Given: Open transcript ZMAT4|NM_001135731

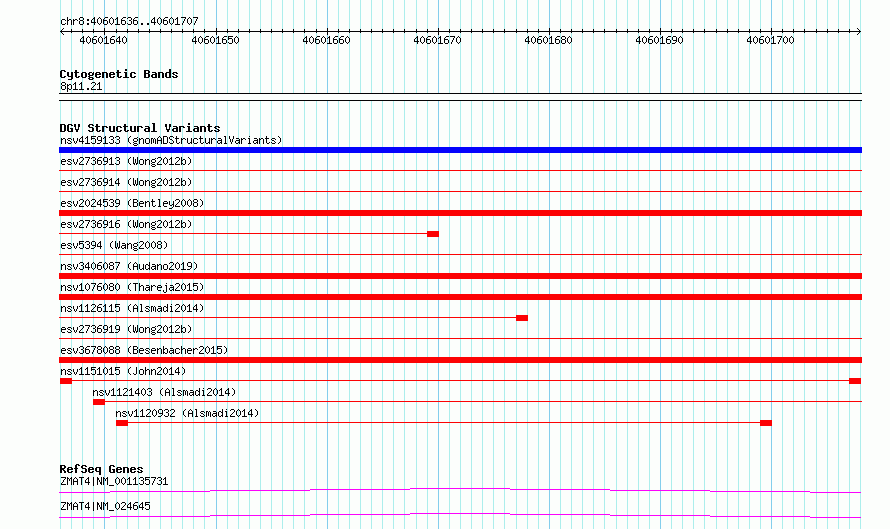Looking at the screenshot, I should tap(114, 481).
